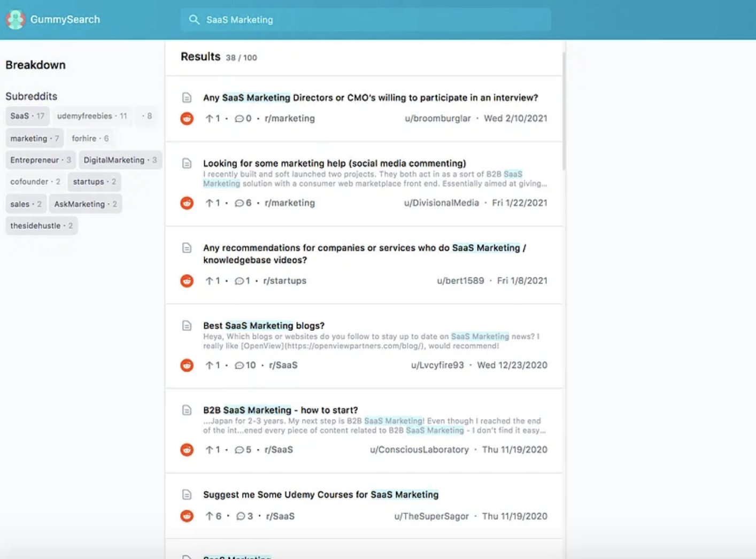Click document icon for Best SaaS Marketing blogs post
The image size is (756, 559).
(x=187, y=325)
